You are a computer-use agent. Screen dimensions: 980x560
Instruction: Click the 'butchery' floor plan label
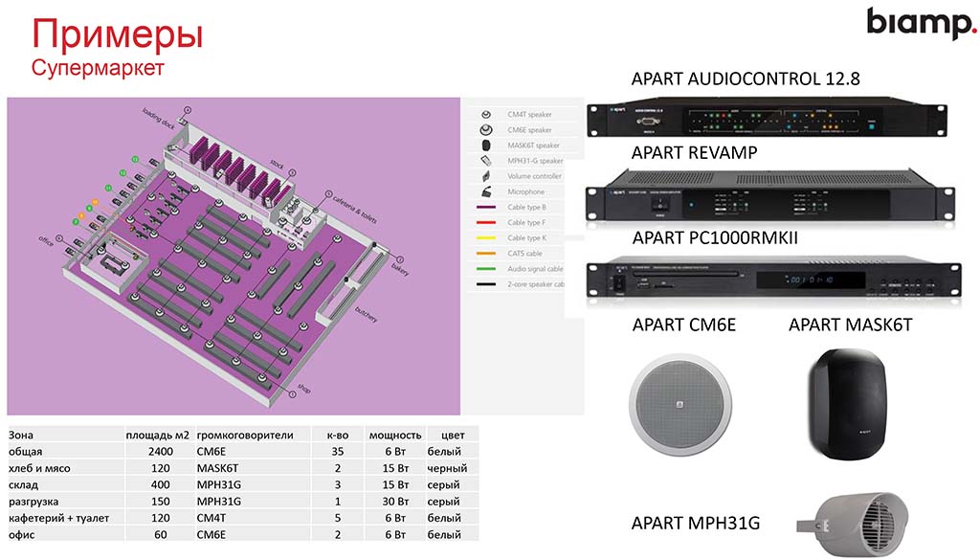(367, 314)
